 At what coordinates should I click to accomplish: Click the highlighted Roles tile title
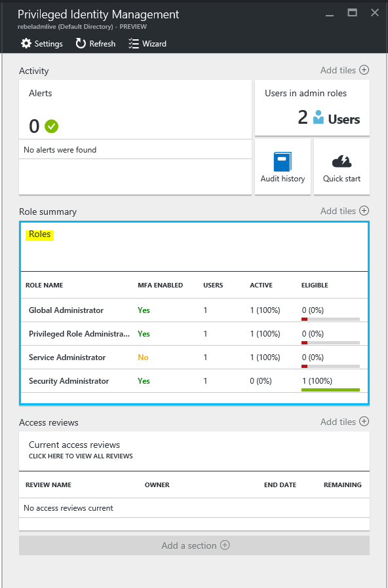(40, 234)
